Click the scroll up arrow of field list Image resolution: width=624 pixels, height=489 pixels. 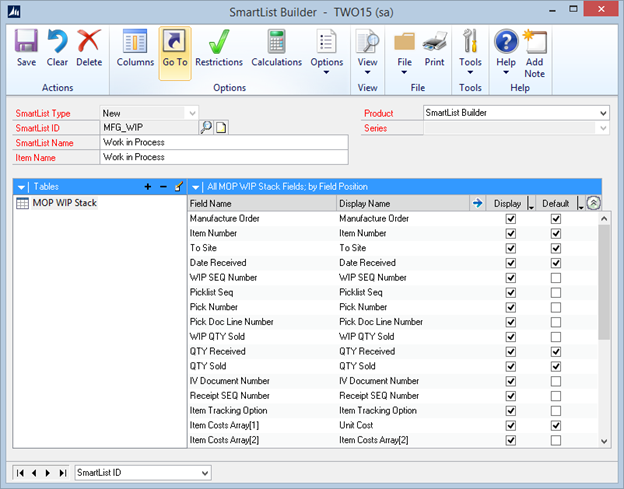(604, 218)
